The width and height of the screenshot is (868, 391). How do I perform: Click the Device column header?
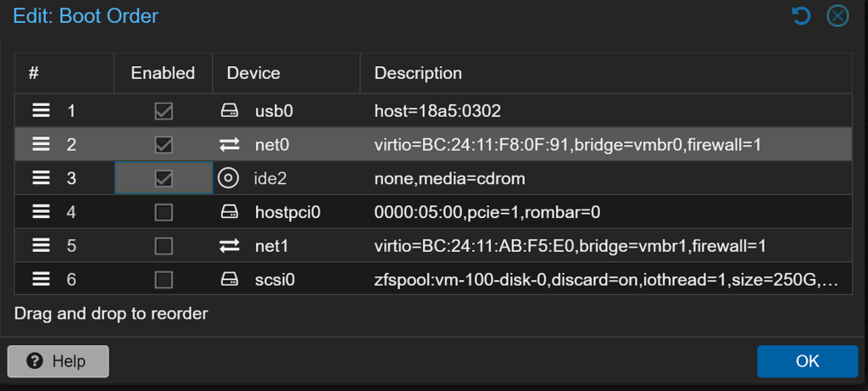pyautogui.click(x=253, y=74)
